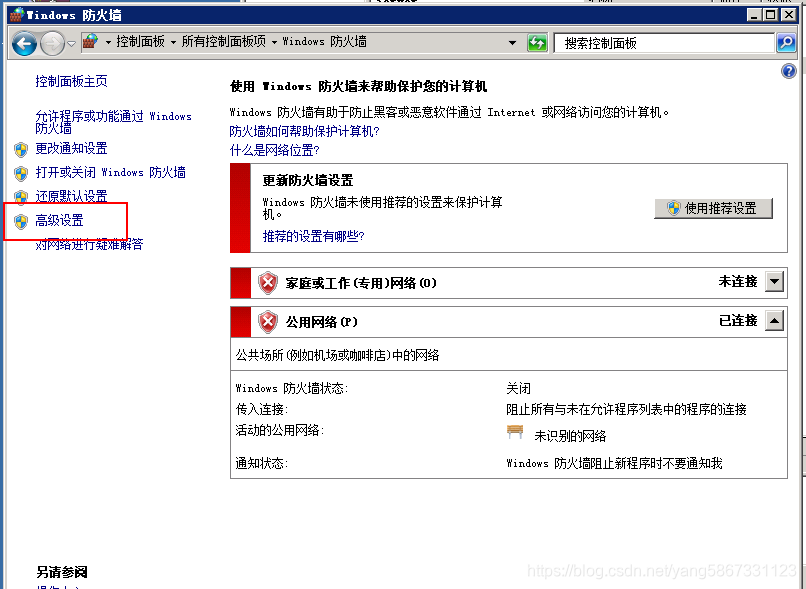Image resolution: width=806 pixels, height=589 pixels.
Task: Click shield icon beside 高级设置
Action: pos(21,222)
